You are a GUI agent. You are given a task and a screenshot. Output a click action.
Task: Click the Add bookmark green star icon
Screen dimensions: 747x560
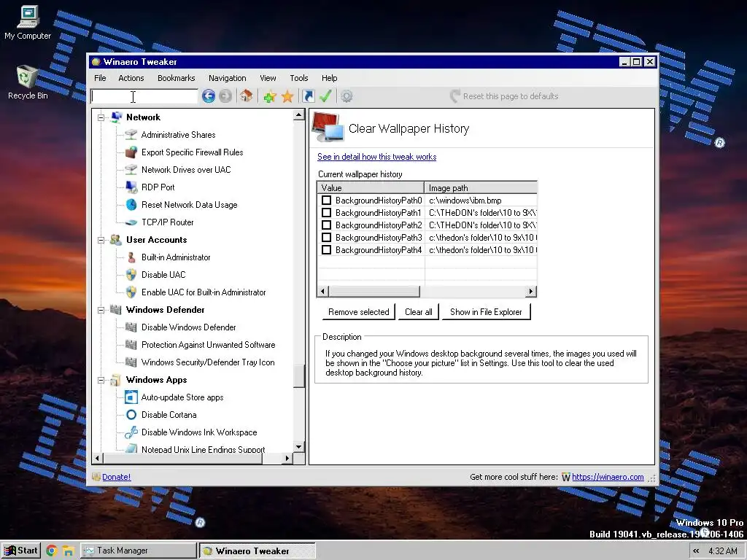(x=270, y=97)
